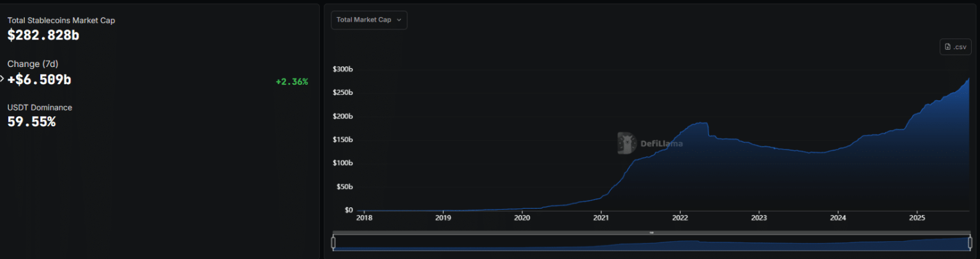
Task: Click the $250b y-axis label
Action: click(343, 93)
